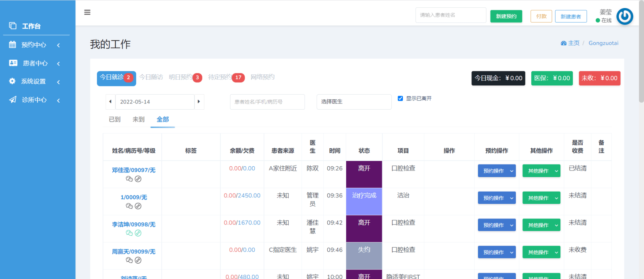Image resolution: width=644 pixels, height=279 pixels.
Task: Click WeChat icon under 周赢天/09099
Action: pos(129,260)
